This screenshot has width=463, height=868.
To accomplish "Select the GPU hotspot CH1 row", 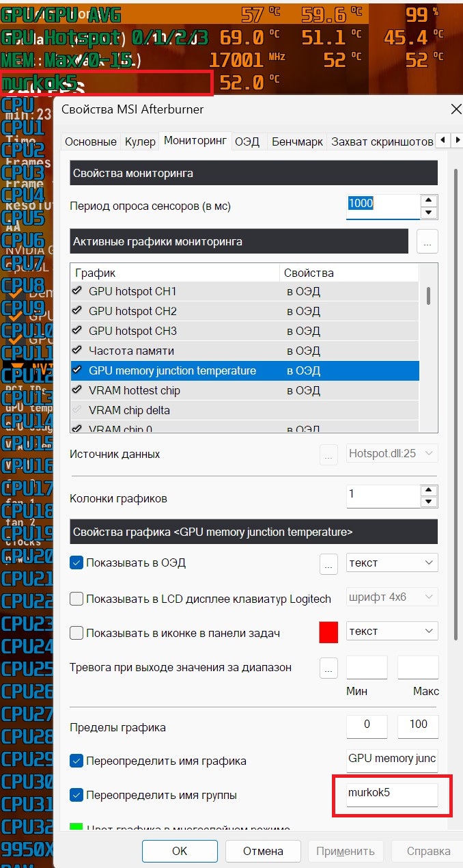I will (244, 291).
